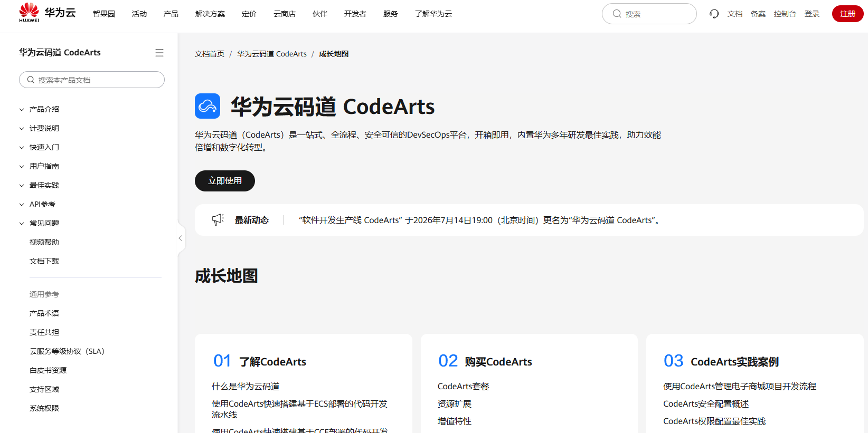
Task: Click the sidebar title 华为云码道 CodeArts
Action: pyautogui.click(x=60, y=53)
